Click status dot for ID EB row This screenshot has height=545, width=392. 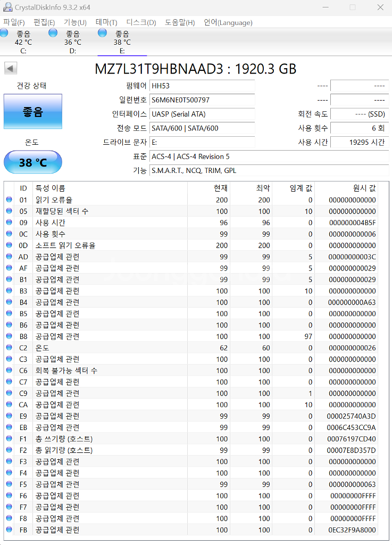pyautogui.click(x=9, y=427)
